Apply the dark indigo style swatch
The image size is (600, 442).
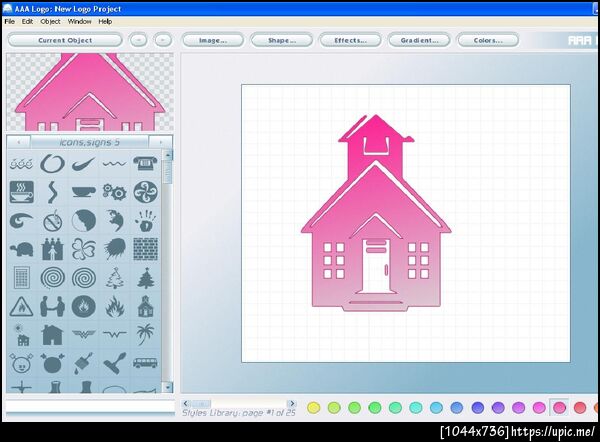(x=477, y=408)
